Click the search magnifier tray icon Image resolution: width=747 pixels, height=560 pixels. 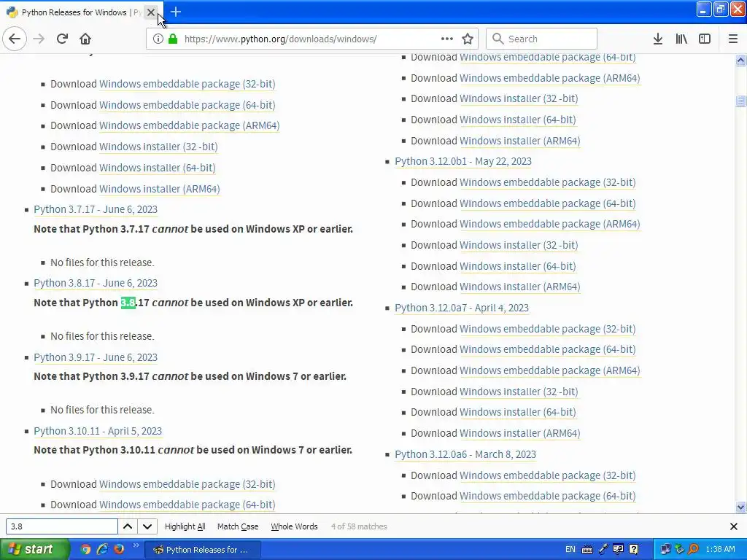694,549
